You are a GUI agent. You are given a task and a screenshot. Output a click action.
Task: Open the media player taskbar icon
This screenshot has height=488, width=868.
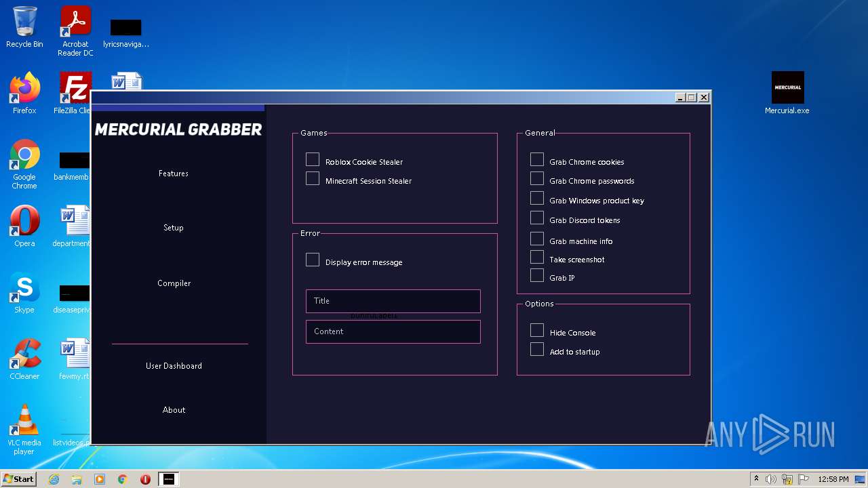pyautogui.click(x=100, y=479)
